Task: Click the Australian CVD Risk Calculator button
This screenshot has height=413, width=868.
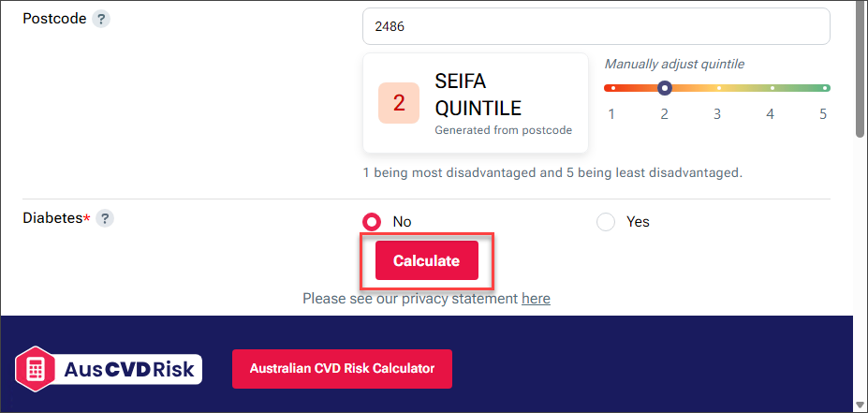Action: (342, 369)
